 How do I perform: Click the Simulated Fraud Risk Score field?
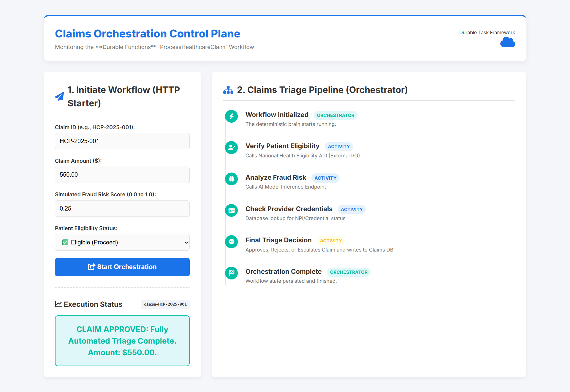pyautogui.click(x=122, y=208)
